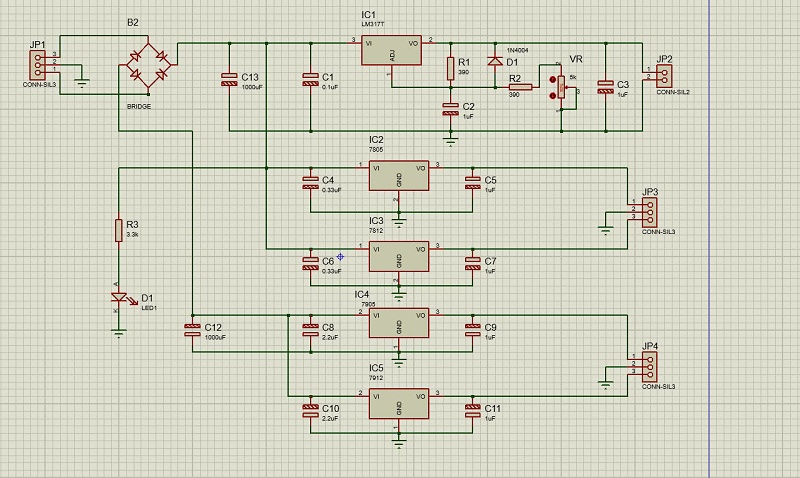The width and height of the screenshot is (800, 478).
Task: Select the JP3 connector
Action: click(x=649, y=212)
